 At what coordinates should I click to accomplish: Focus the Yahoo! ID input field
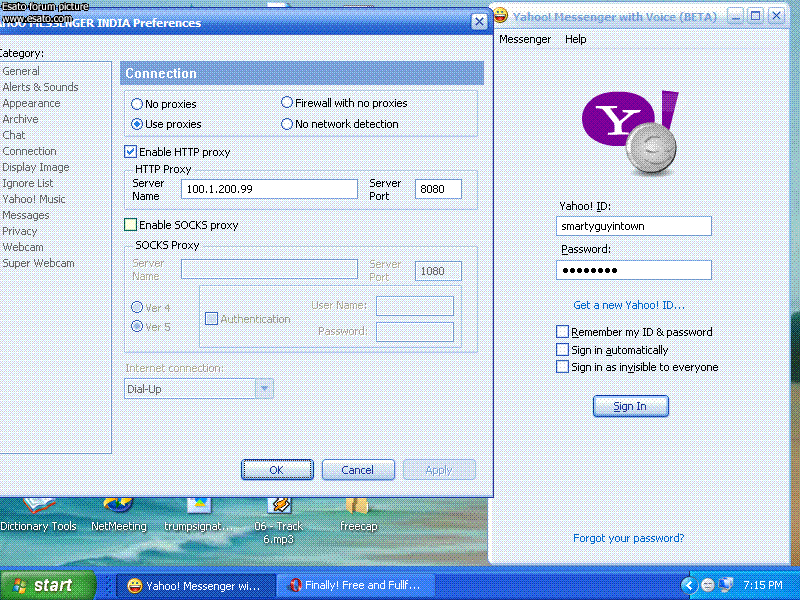pos(634,226)
